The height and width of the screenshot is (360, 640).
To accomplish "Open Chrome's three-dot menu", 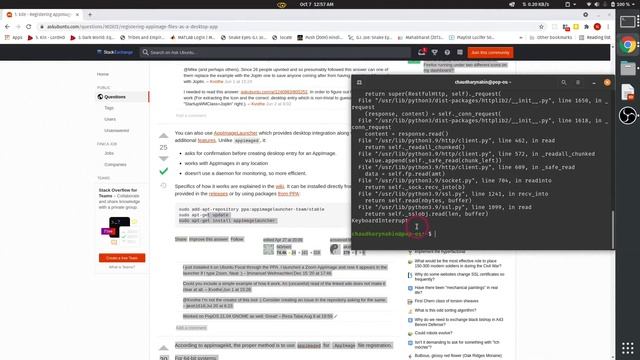I will coord(608,27).
